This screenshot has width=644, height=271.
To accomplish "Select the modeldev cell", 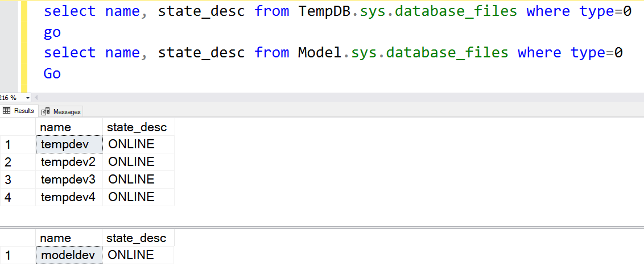I will click(x=69, y=255).
